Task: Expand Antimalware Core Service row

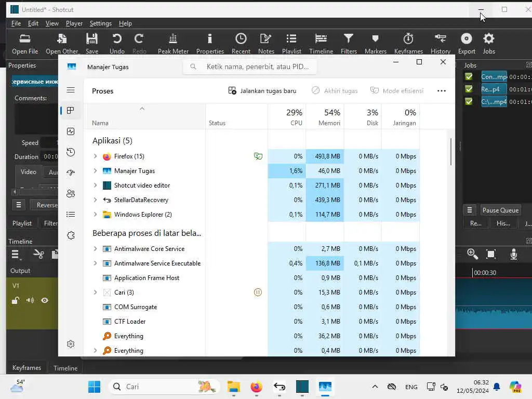Action: point(96,249)
